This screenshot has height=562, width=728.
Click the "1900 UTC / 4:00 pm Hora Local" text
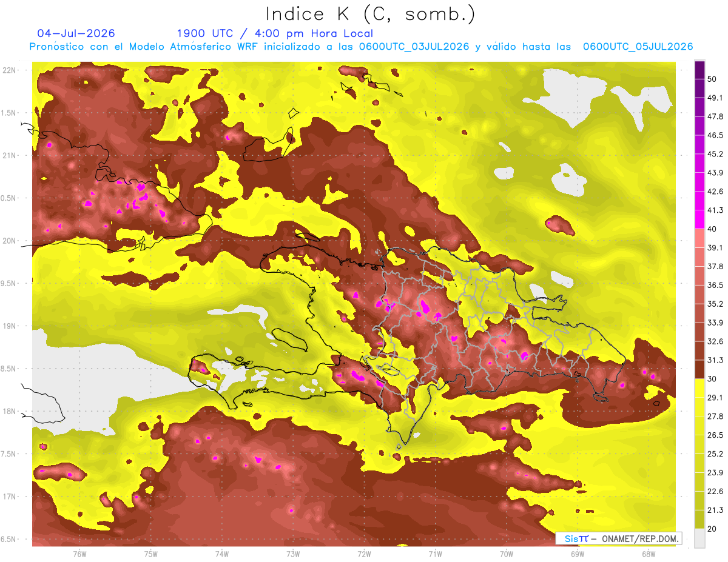pyautogui.click(x=275, y=33)
